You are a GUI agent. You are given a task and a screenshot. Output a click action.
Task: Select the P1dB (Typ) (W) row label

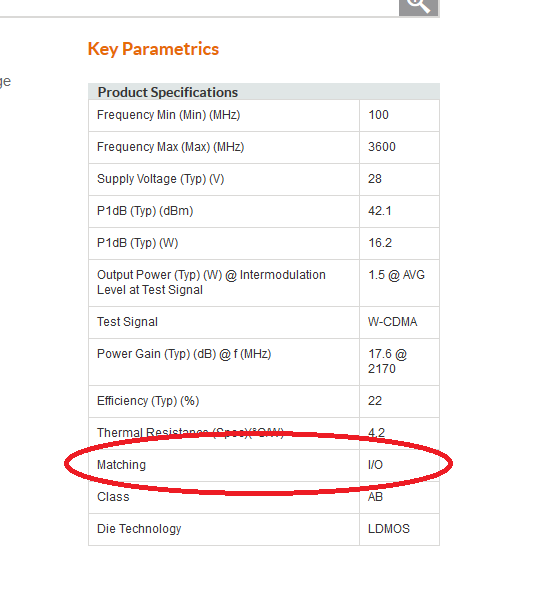click(137, 243)
